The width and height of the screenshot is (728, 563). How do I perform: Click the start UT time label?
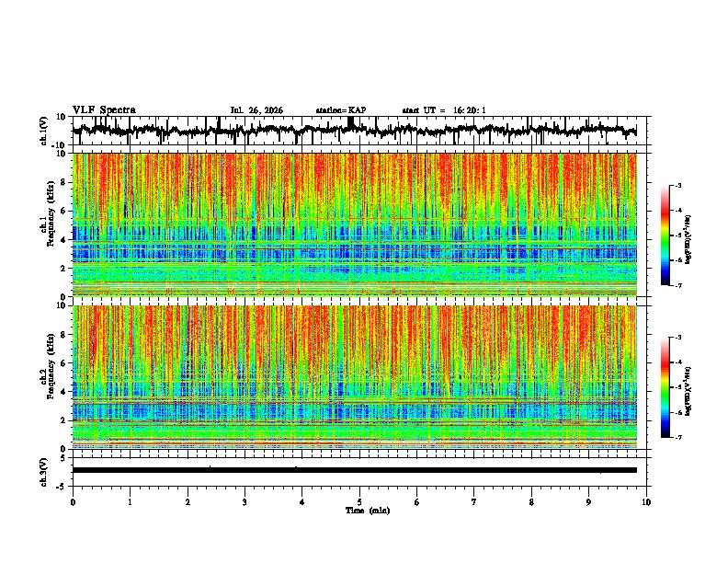pyautogui.click(x=444, y=110)
